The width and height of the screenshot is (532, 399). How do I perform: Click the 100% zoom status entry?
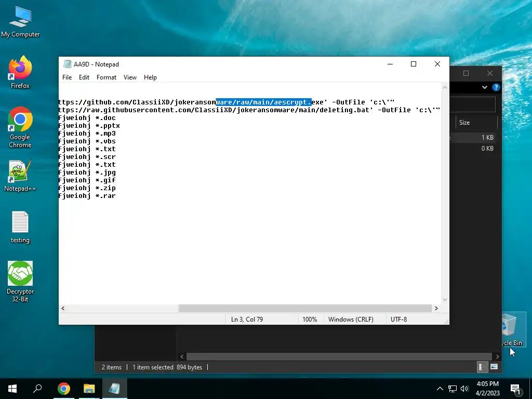coord(310,320)
